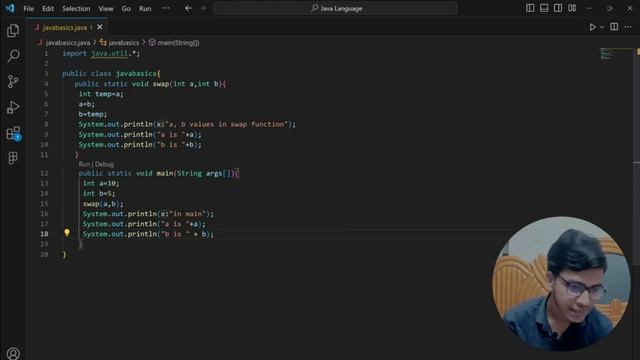Image resolution: width=640 pixels, height=360 pixels.
Task: Click the javabasics.java breadcrumb
Action: click(64, 42)
